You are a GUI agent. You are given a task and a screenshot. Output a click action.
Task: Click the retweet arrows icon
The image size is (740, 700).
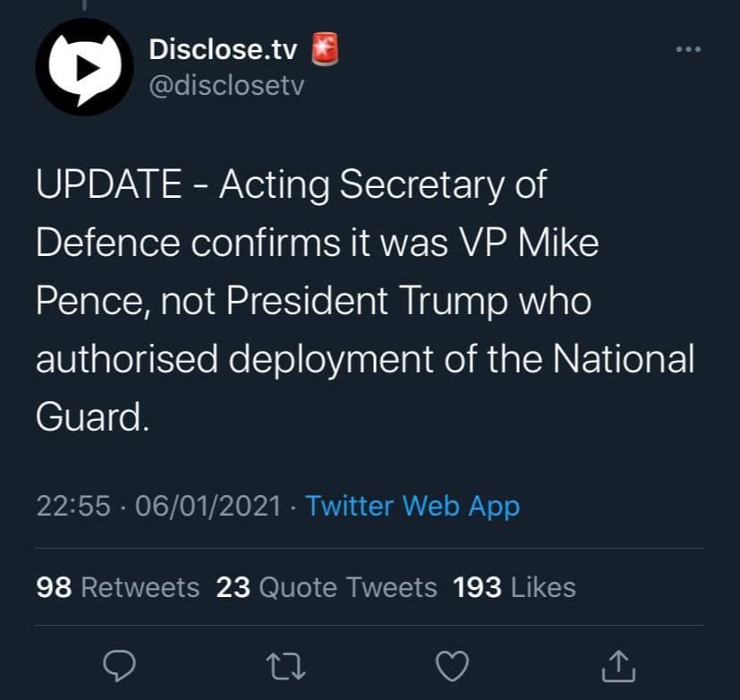285,663
